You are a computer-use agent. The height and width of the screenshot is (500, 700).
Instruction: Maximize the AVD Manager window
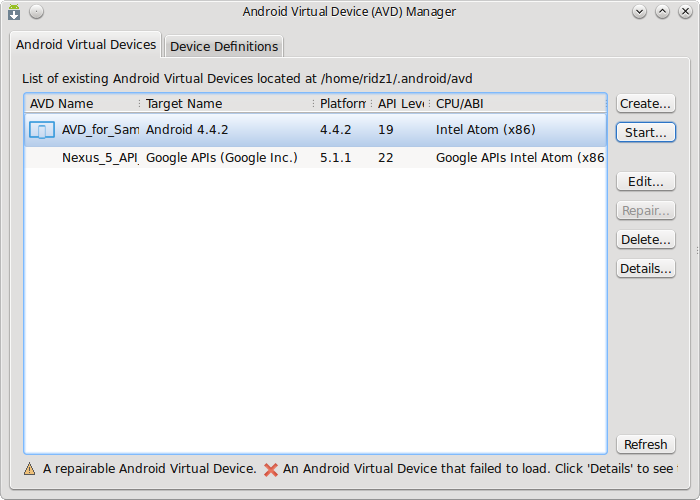[662, 12]
